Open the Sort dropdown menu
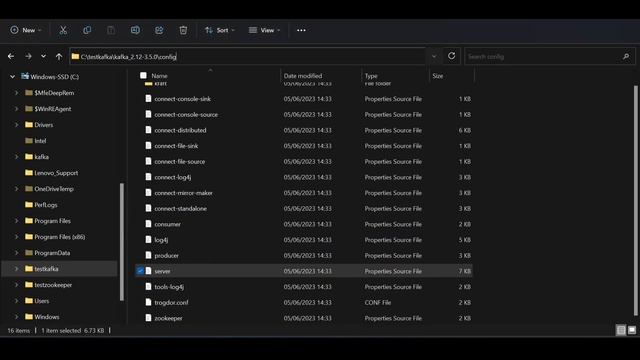640x360 pixels. (x=220, y=30)
